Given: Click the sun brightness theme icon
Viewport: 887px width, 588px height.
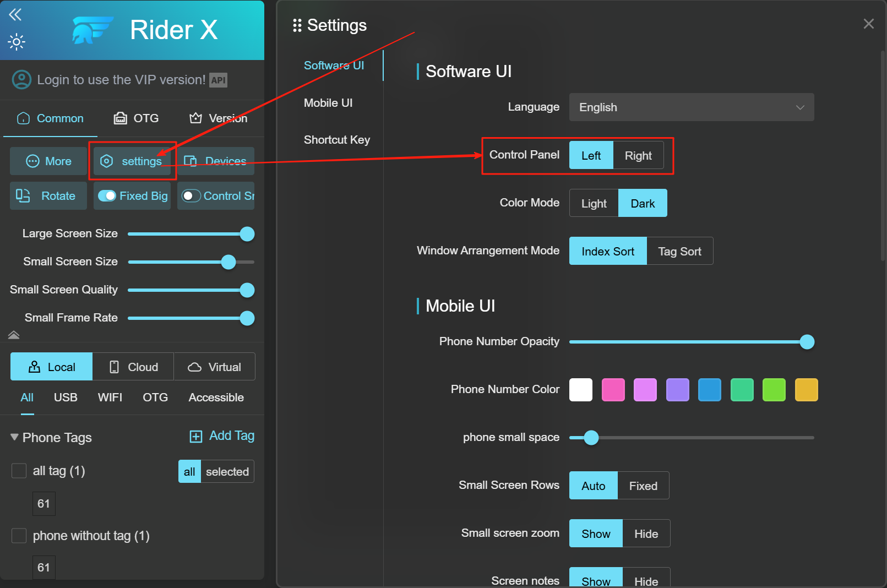Looking at the screenshot, I should 17,42.
